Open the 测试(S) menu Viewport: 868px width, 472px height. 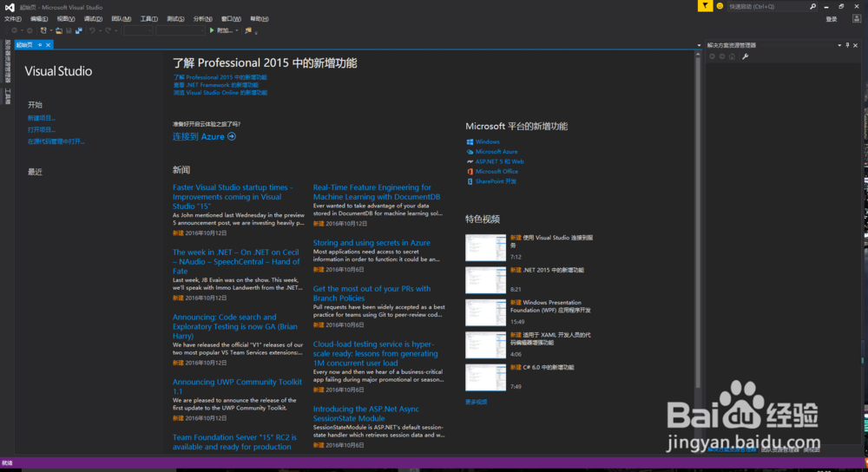tap(175, 19)
